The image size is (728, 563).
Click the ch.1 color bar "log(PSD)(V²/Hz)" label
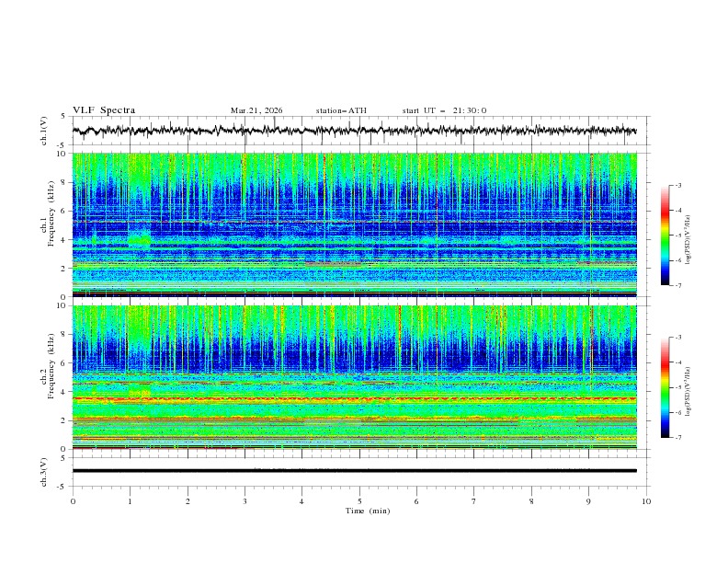[688, 240]
